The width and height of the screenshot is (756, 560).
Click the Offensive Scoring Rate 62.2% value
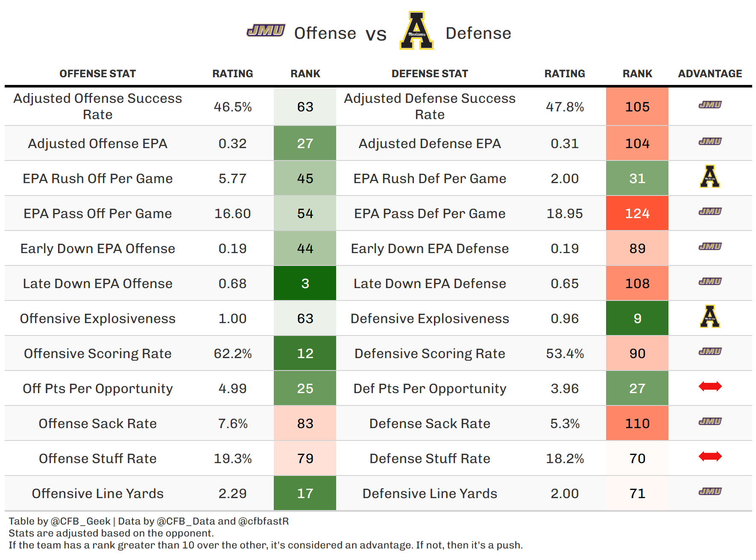point(233,353)
